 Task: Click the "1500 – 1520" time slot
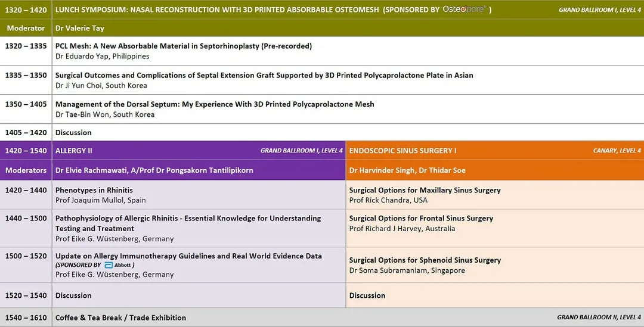(26, 256)
